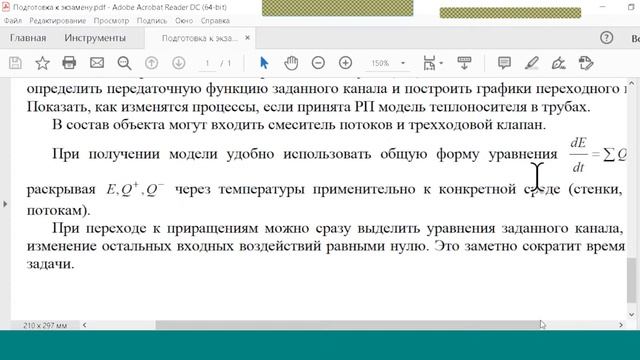Click vertical scrollbar up arrow
This screenshot has height=360, width=640.
(x=632, y=83)
